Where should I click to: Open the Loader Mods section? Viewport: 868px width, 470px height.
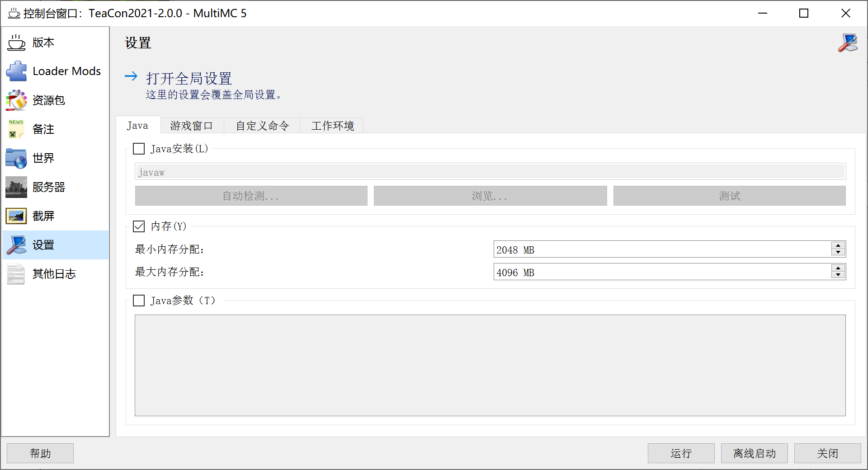(16, 71)
